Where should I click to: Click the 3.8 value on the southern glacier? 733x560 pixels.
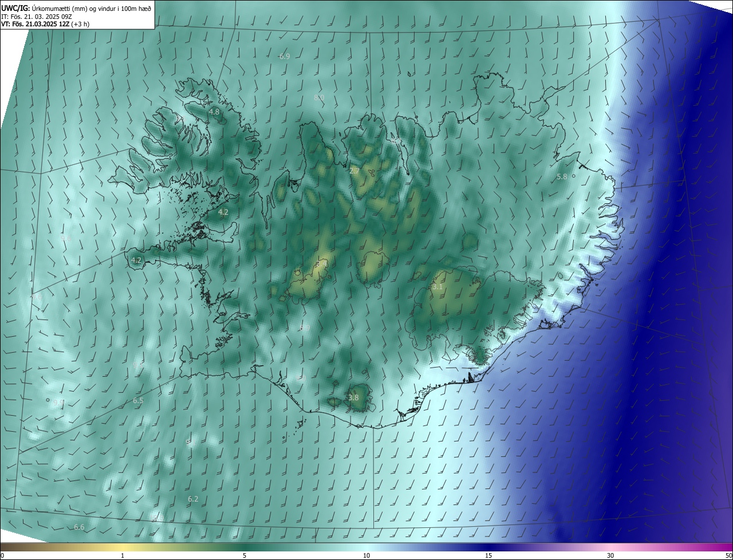click(x=353, y=397)
